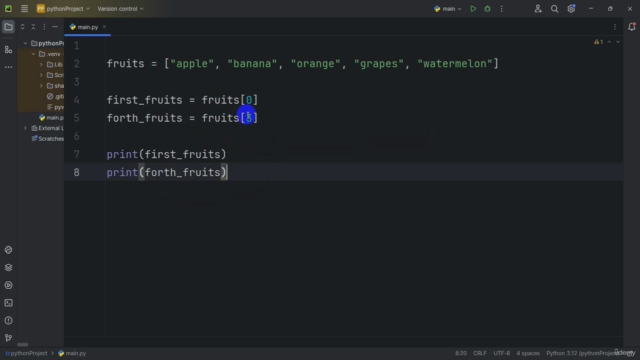Open Notifications bell

(x=631, y=27)
